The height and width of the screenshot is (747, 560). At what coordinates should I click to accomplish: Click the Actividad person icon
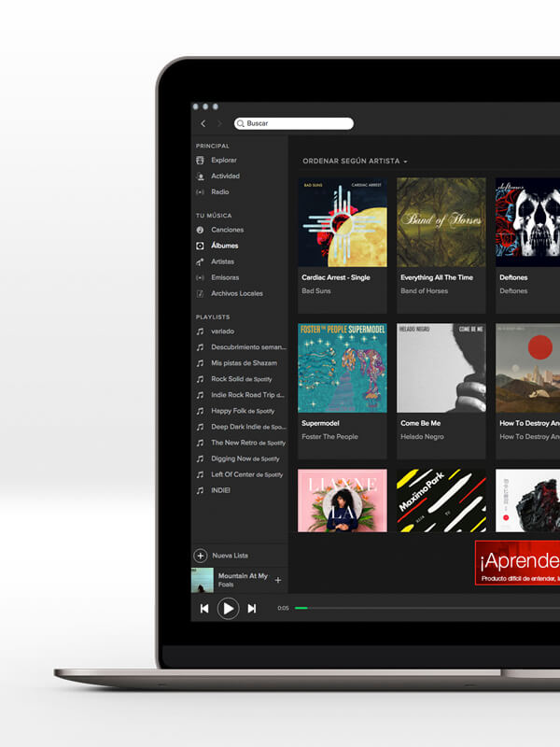(x=200, y=176)
